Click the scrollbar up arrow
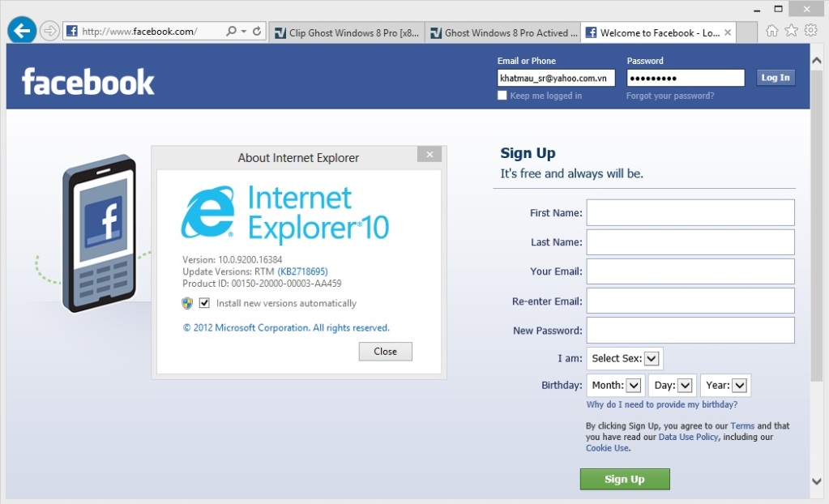The height and width of the screenshot is (504, 829). point(816,61)
